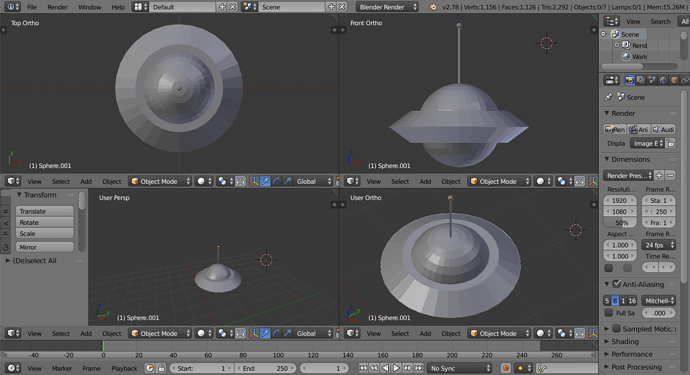Open the timeline Marker menu

pos(62,368)
